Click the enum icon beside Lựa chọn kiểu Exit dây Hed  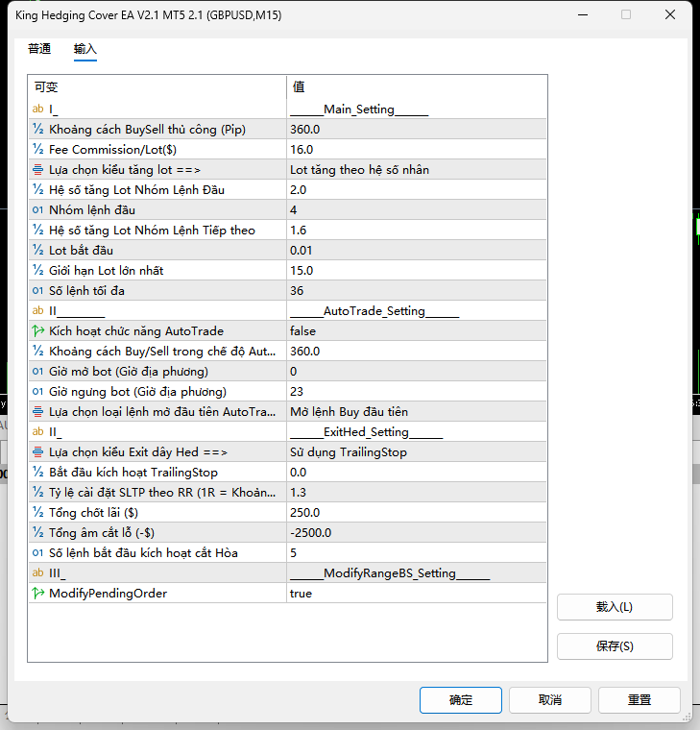tap(37, 452)
